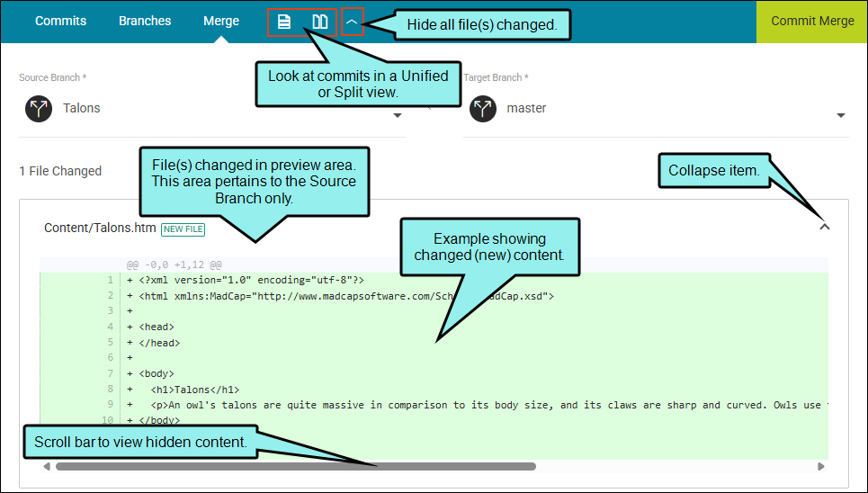Select the Merge tab
This screenshot has height=493, width=868.
coord(221,21)
